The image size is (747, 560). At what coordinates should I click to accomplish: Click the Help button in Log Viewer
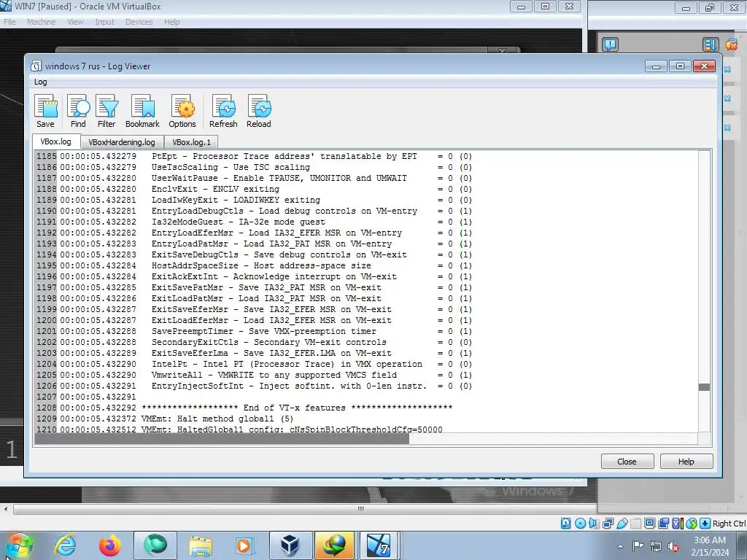coord(686,462)
